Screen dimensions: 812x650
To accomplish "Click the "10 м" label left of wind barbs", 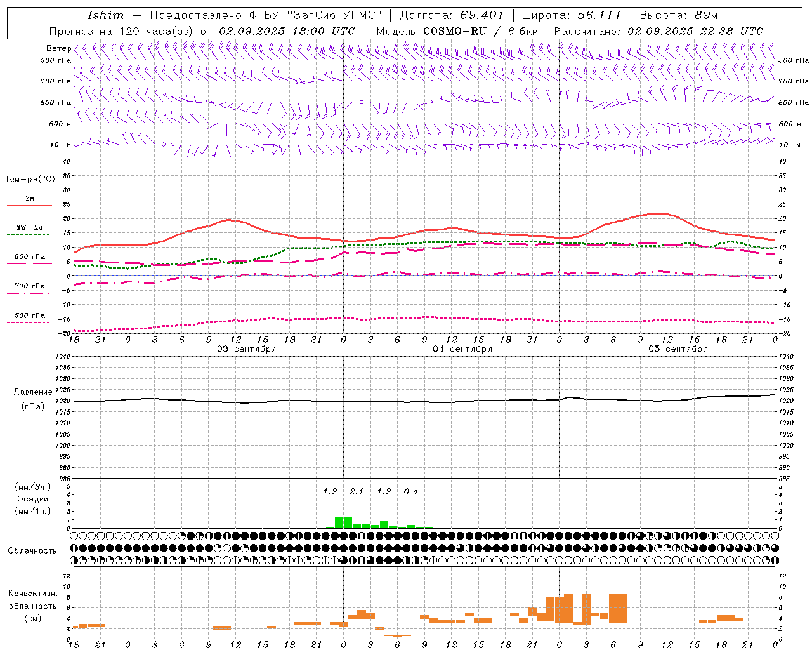I will coord(61,145).
